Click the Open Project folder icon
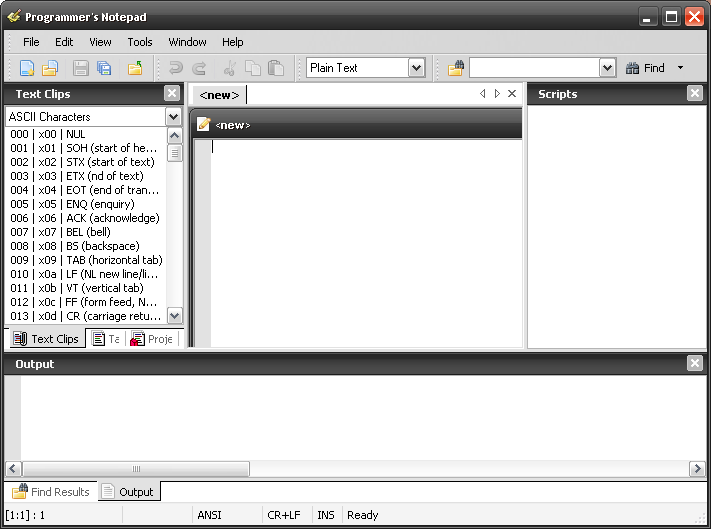711x529 pixels. 135,68
